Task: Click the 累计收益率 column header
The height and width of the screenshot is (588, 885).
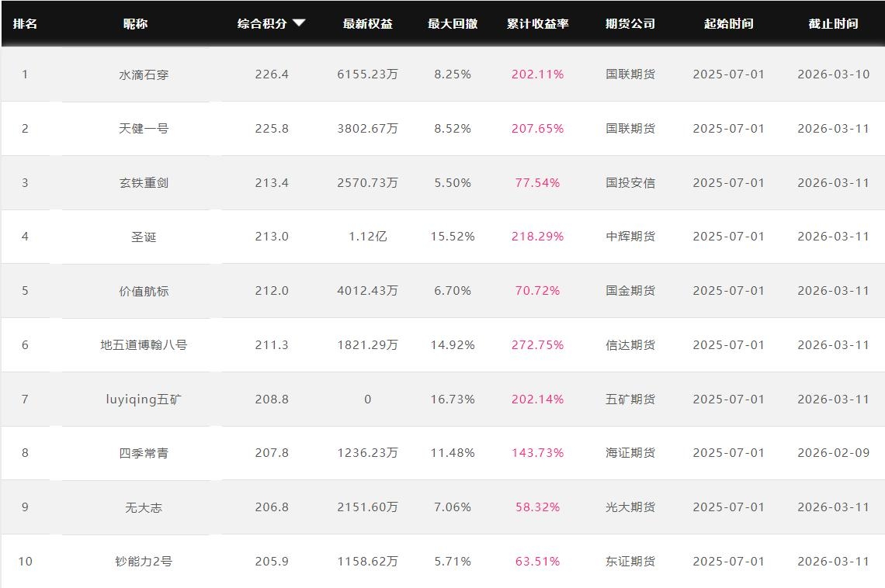Action: (x=537, y=23)
